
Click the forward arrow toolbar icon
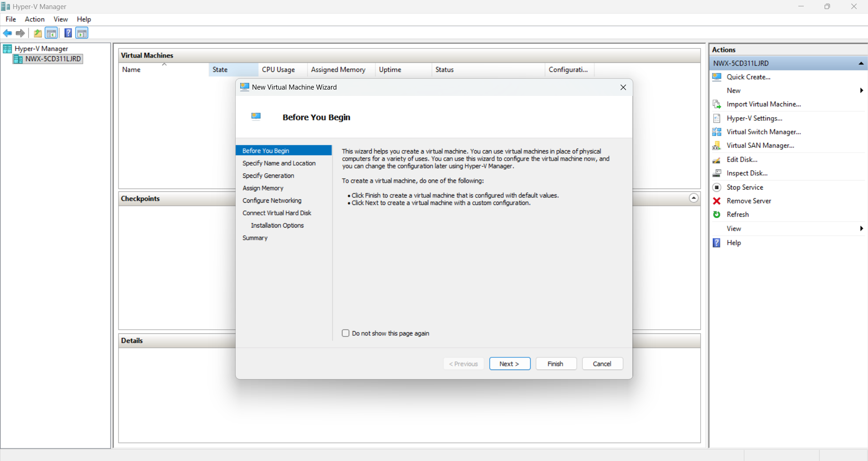pos(20,33)
